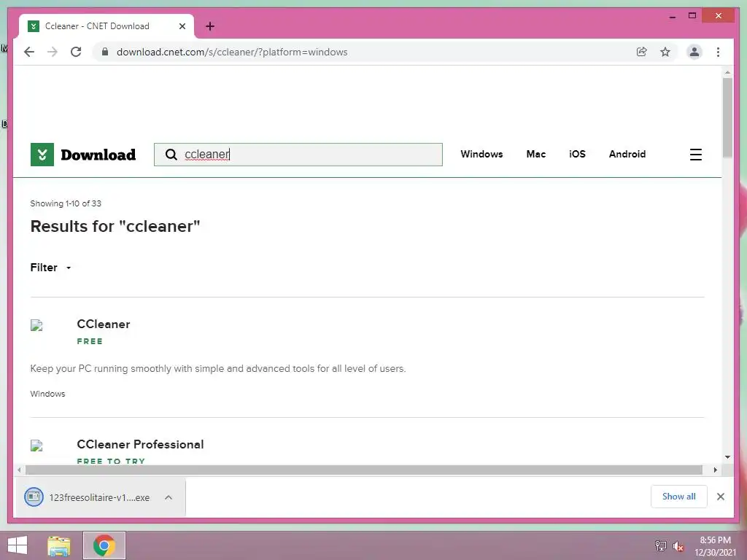Open the Windows platform menu item
The image size is (747, 560).
pyautogui.click(x=481, y=154)
